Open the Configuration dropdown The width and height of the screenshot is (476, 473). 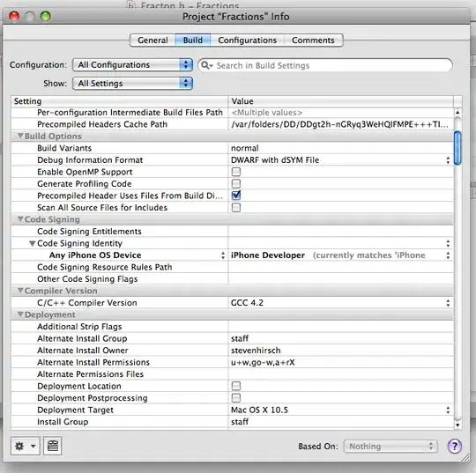coord(132,64)
